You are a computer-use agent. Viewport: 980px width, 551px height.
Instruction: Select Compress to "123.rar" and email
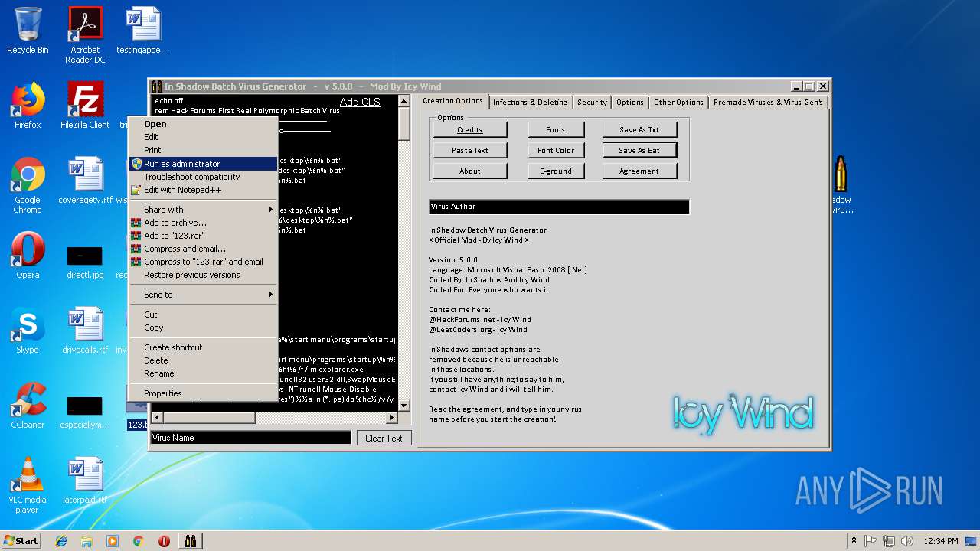[x=203, y=262]
